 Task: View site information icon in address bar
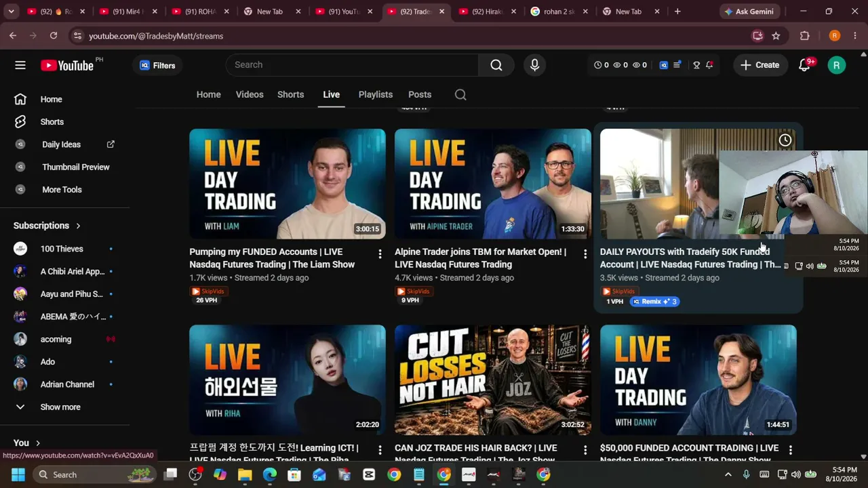[x=77, y=36]
